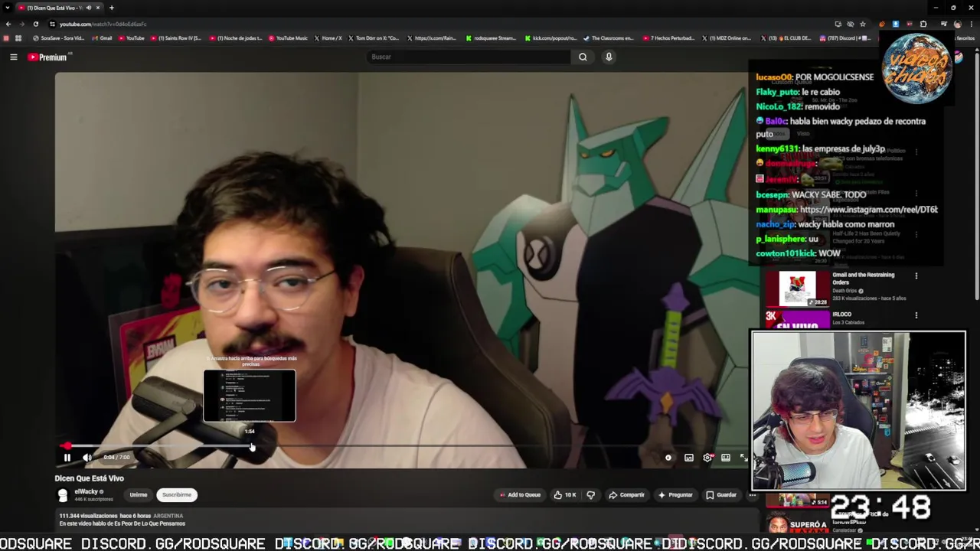The height and width of the screenshot is (551, 980).
Task: Bookmark this page with the star icon
Action: [863, 24]
